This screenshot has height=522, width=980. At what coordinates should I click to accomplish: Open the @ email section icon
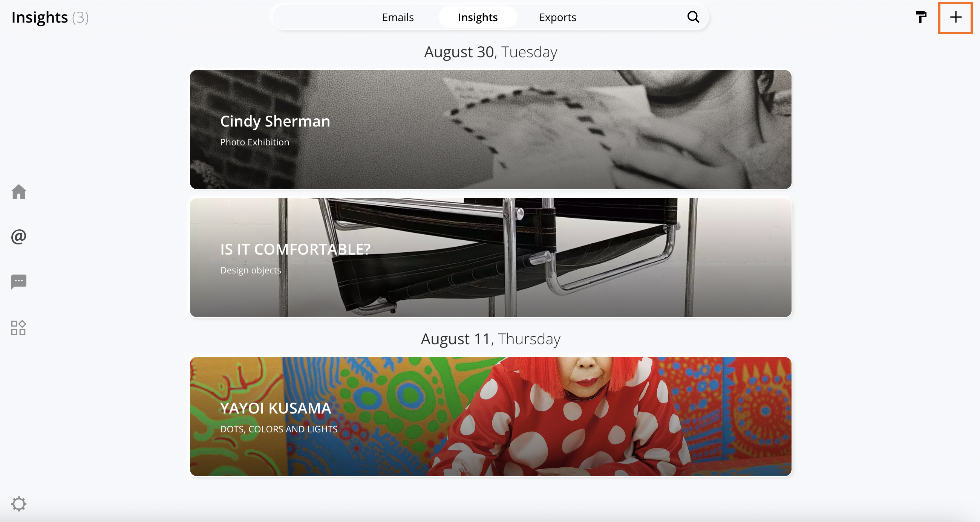tap(18, 237)
